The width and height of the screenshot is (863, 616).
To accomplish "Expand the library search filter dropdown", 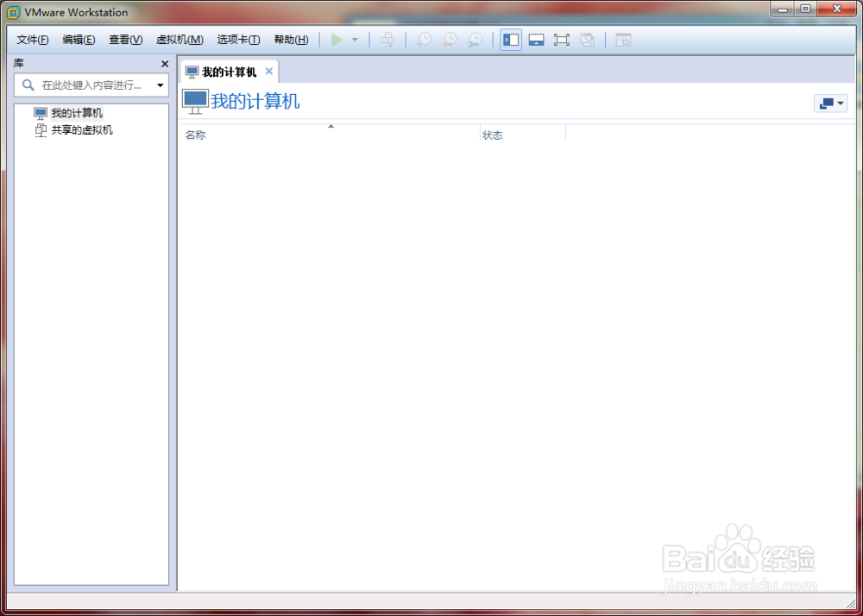I will tap(161, 85).
